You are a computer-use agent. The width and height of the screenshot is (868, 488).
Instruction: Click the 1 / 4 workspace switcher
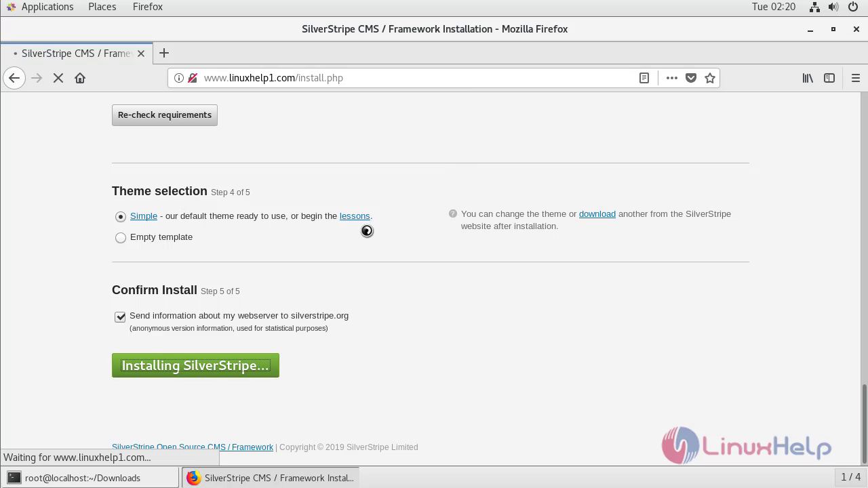[x=850, y=477]
